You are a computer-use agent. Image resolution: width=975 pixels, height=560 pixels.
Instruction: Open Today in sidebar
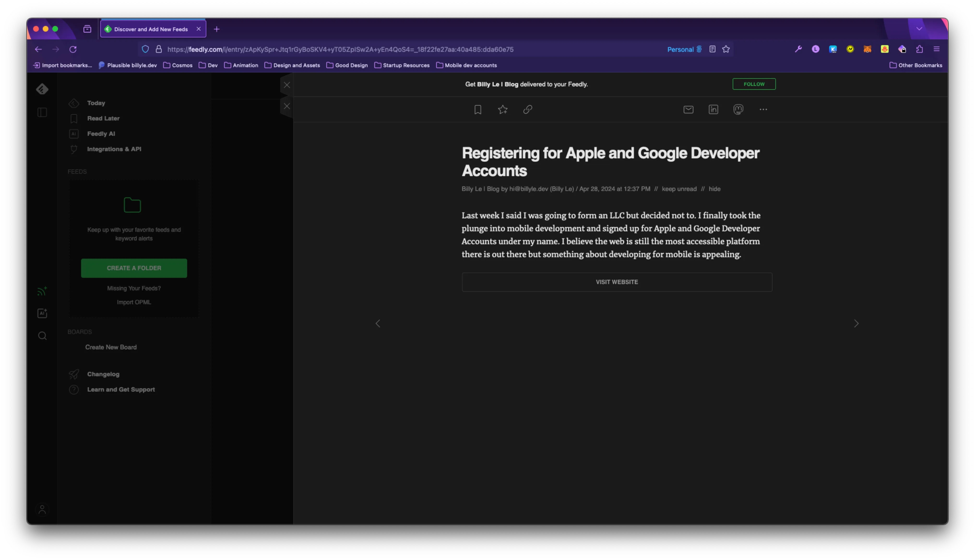point(96,103)
